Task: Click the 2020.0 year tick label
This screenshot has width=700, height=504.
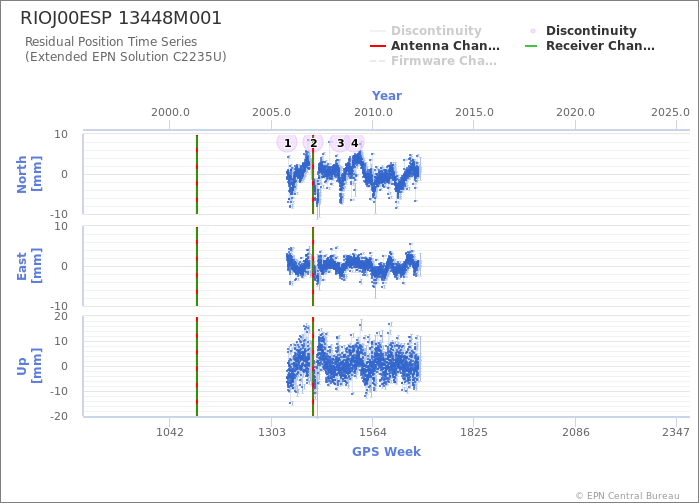Action: click(x=575, y=112)
